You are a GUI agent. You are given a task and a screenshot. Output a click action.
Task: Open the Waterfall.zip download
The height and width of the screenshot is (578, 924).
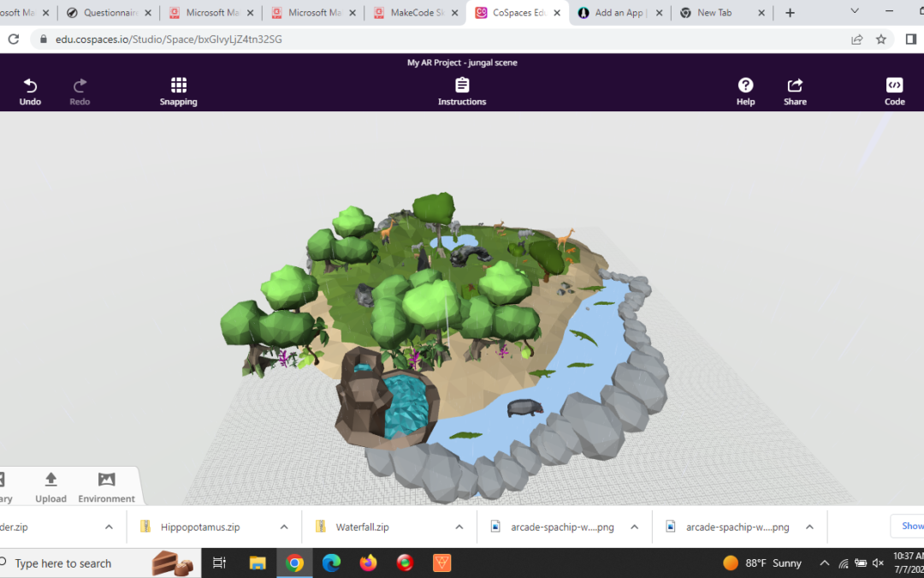point(362,527)
